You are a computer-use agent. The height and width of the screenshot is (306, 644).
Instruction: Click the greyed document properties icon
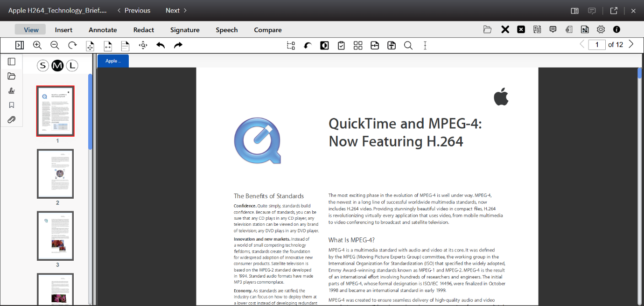point(569,29)
